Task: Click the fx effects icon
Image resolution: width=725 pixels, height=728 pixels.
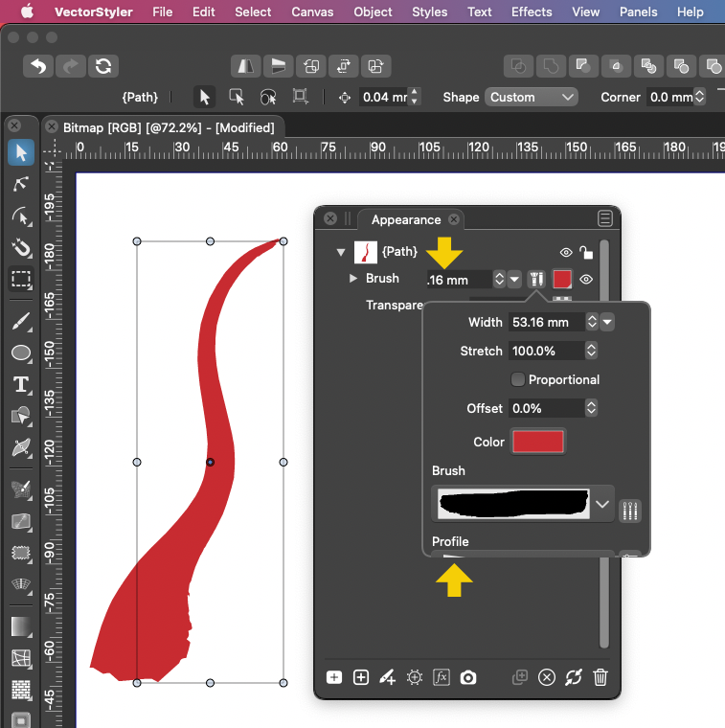Action: [442, 677]
